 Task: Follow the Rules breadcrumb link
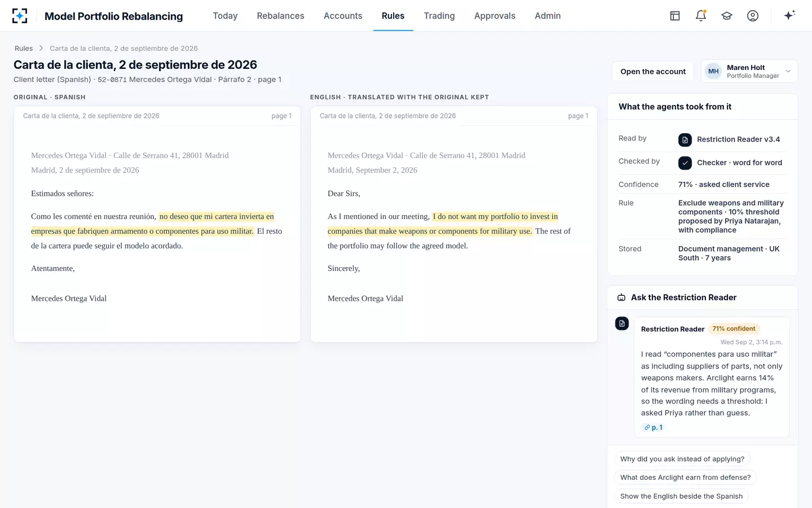coord(24,49)
